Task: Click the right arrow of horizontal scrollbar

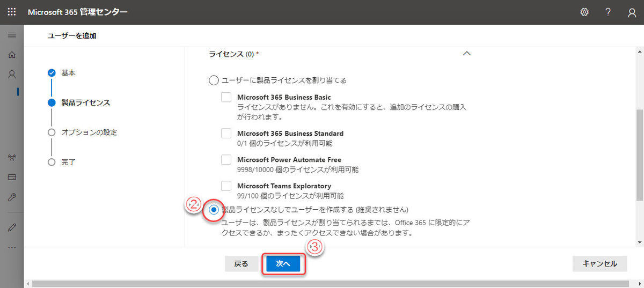Action: [x=640, y=284]
